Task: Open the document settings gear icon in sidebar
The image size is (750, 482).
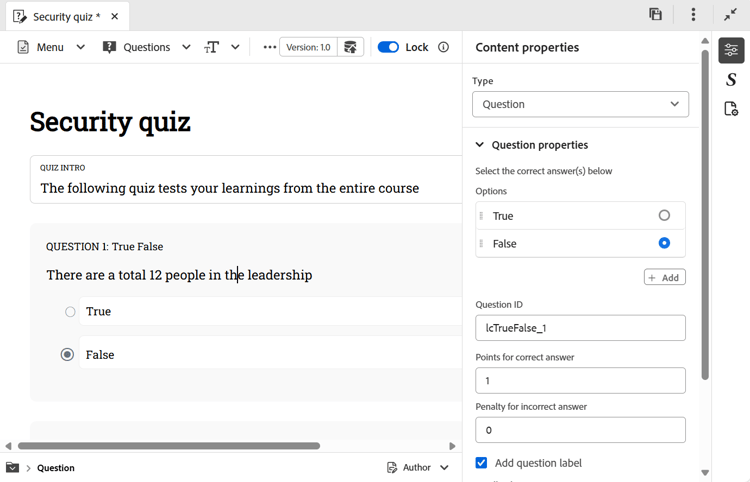Action: click(x=731, y=109)
